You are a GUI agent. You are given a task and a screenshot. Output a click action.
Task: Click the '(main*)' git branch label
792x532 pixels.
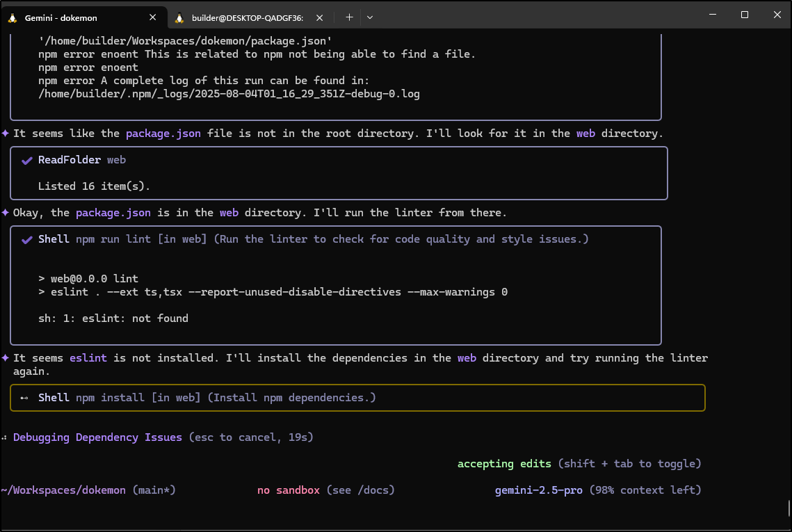(x=154, y=490)
